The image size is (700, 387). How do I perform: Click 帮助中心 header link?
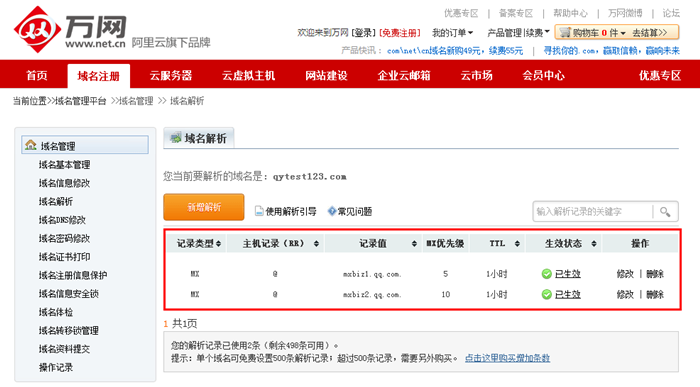(571, 13)
